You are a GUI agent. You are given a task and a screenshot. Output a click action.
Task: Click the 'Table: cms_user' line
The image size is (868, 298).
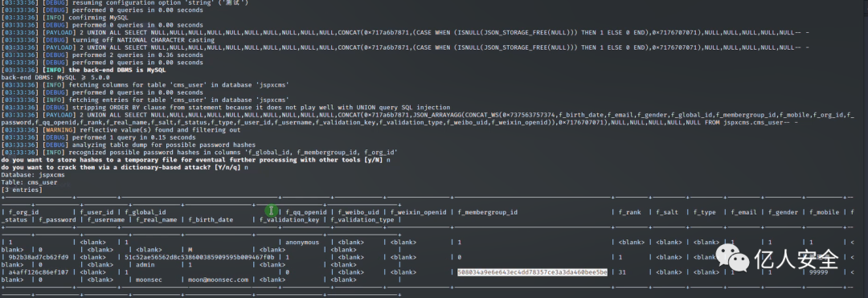click(30, 182)
